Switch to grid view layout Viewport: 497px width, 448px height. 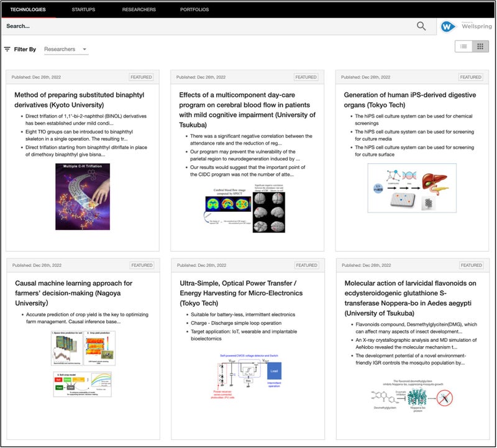pos(480,47)
